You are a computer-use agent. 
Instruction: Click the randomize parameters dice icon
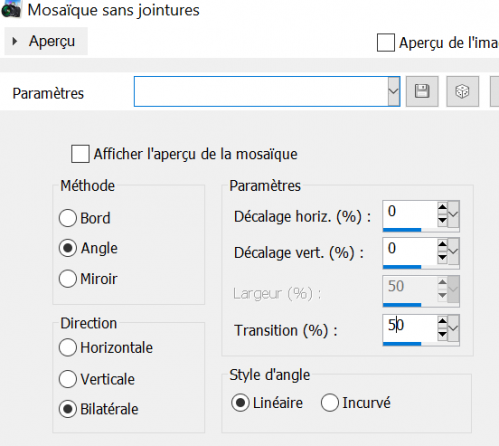tap(462, 91)
